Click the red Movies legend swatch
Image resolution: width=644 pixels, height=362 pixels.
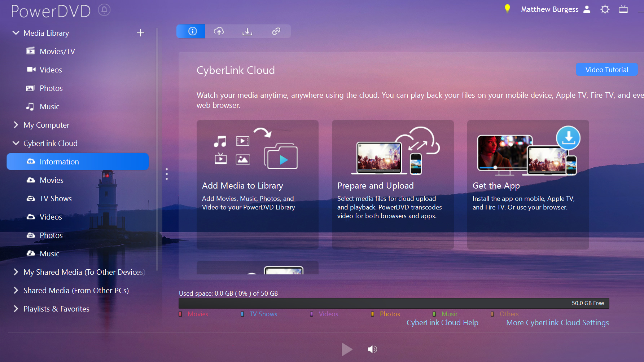[180, 314]
